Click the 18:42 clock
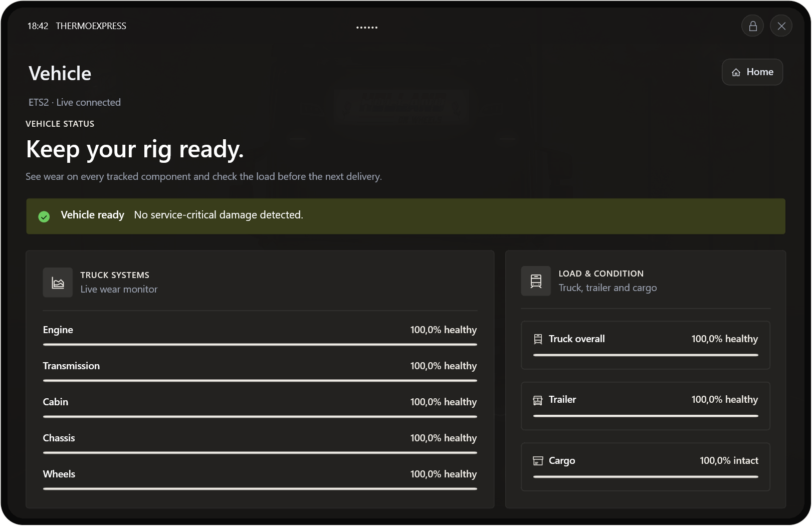The height and width of the screenshot is (526, 812). [38, 26]
